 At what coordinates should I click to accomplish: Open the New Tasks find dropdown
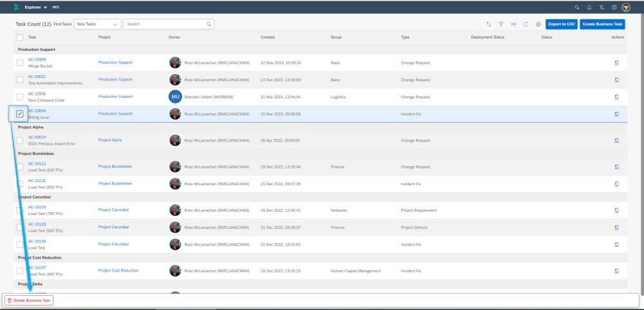(98, 24)
